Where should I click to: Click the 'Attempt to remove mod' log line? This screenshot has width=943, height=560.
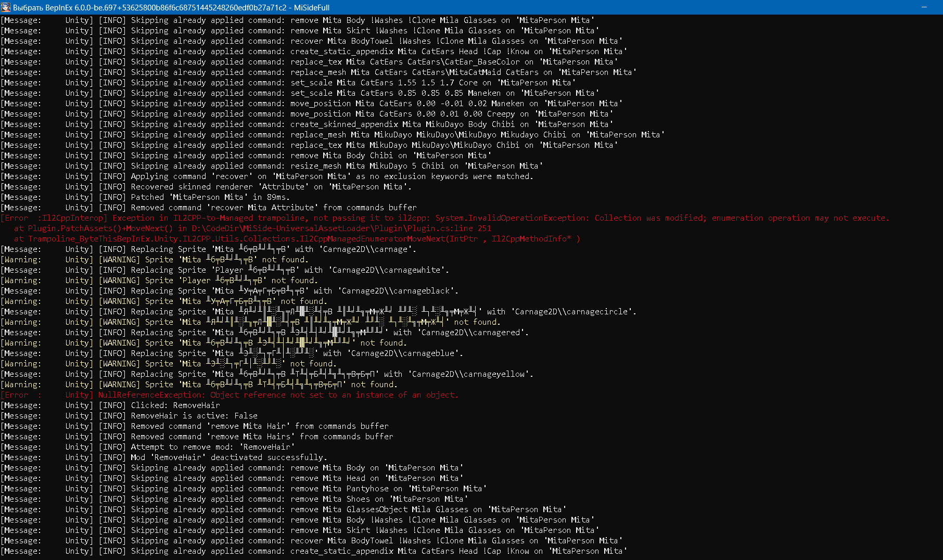[x=212, y=447]
